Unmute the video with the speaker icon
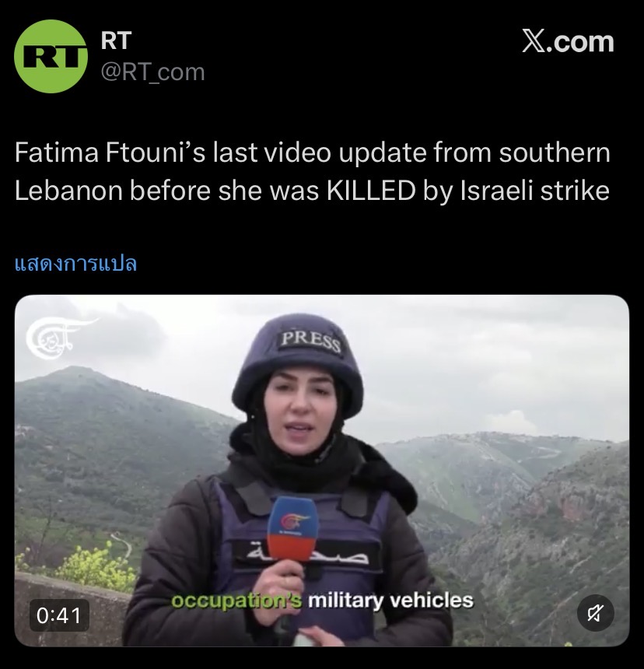This screenshot has height=669, width=644. coord(595,613)
